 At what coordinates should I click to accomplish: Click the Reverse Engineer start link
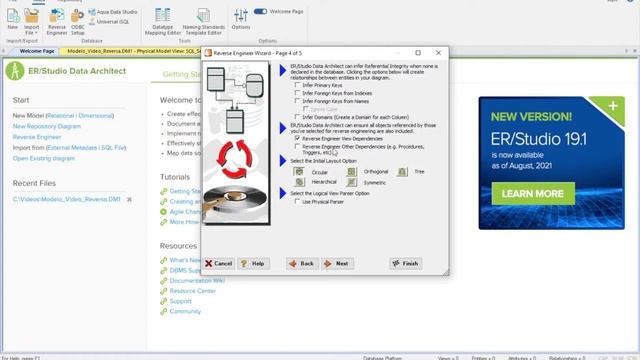(x=37, y=137)
